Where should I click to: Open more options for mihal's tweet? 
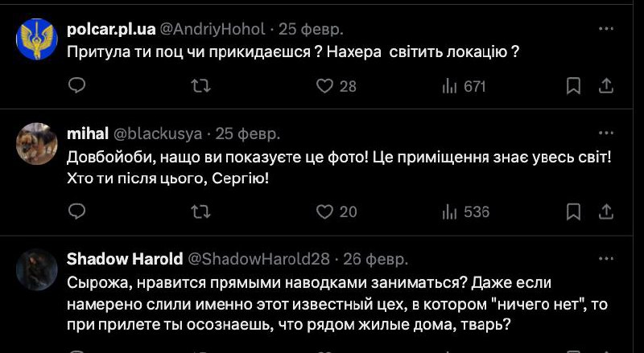pos(606,133)
